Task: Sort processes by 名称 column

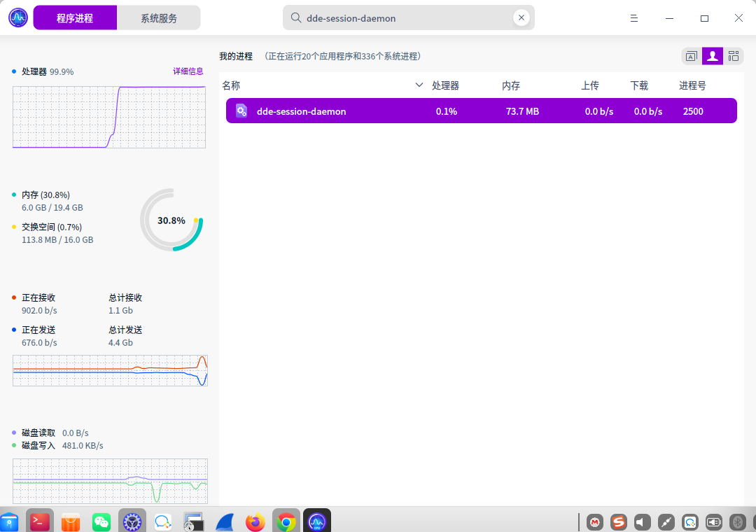Action: tap(231, 86)
